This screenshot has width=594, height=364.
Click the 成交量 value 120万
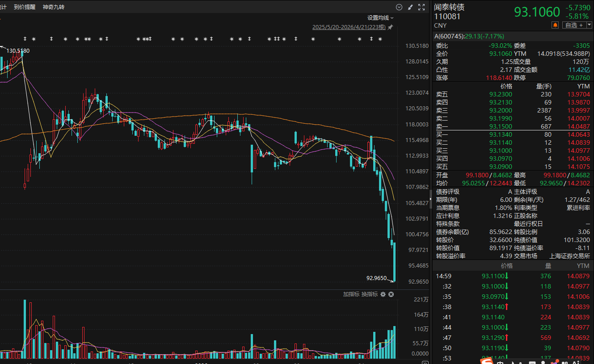point(581,62)
